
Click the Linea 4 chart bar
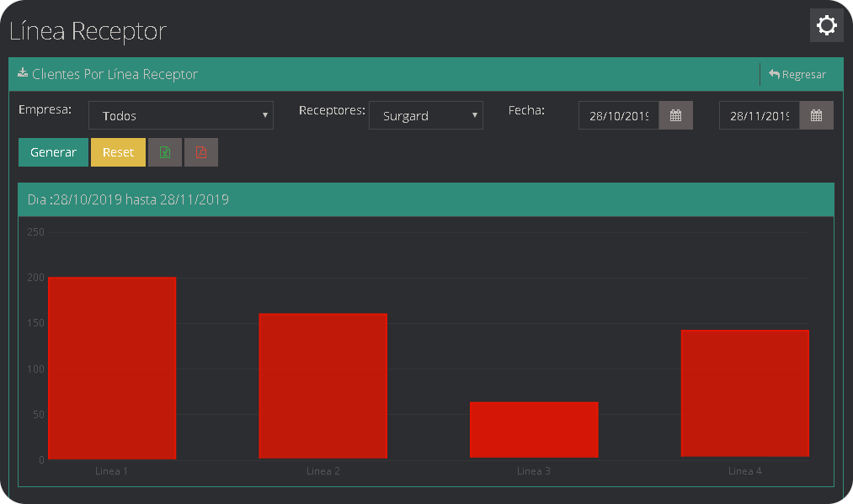tap(744, 394)
